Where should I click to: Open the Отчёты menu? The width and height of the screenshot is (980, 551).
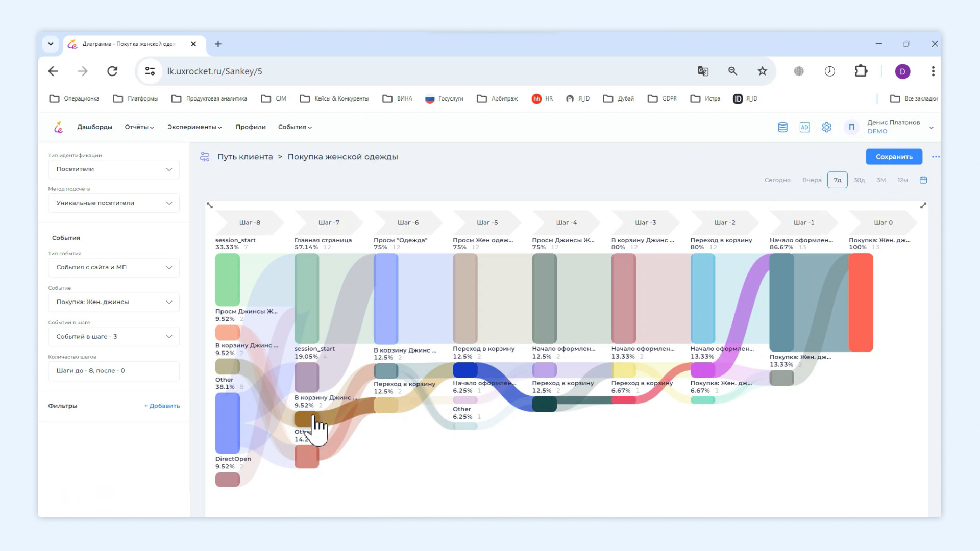(139, 127)
